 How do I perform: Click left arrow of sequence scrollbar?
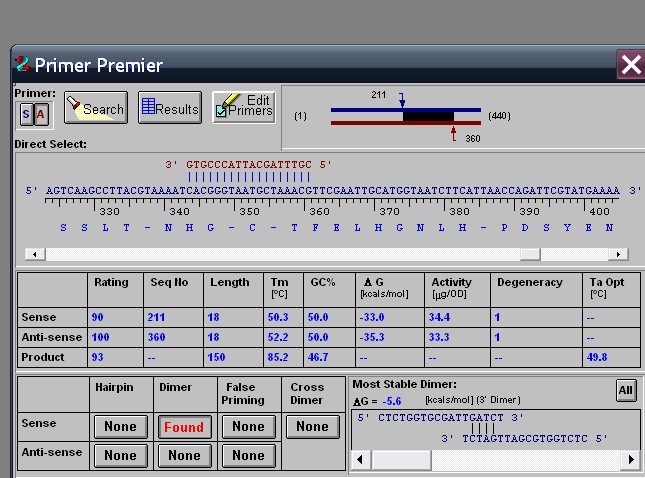(x=35, y=254)
